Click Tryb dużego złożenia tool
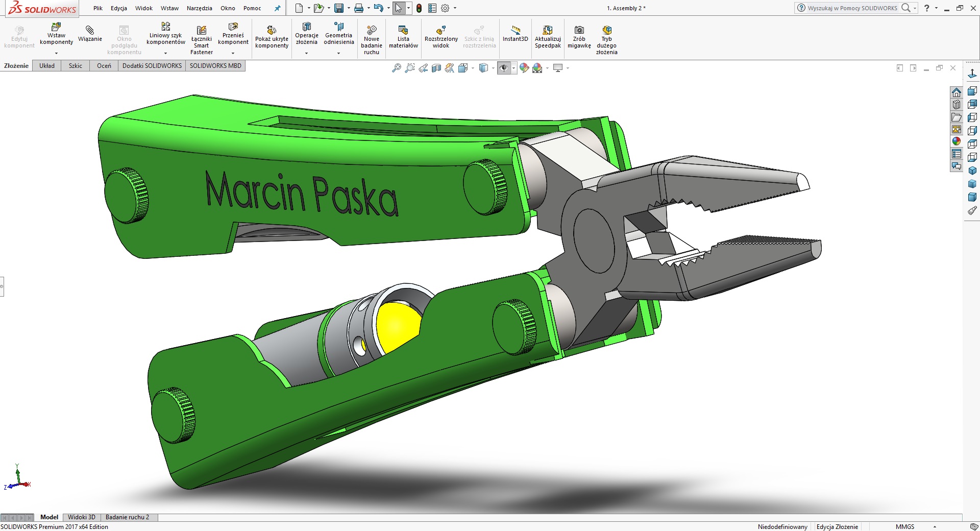 (607, 39)
